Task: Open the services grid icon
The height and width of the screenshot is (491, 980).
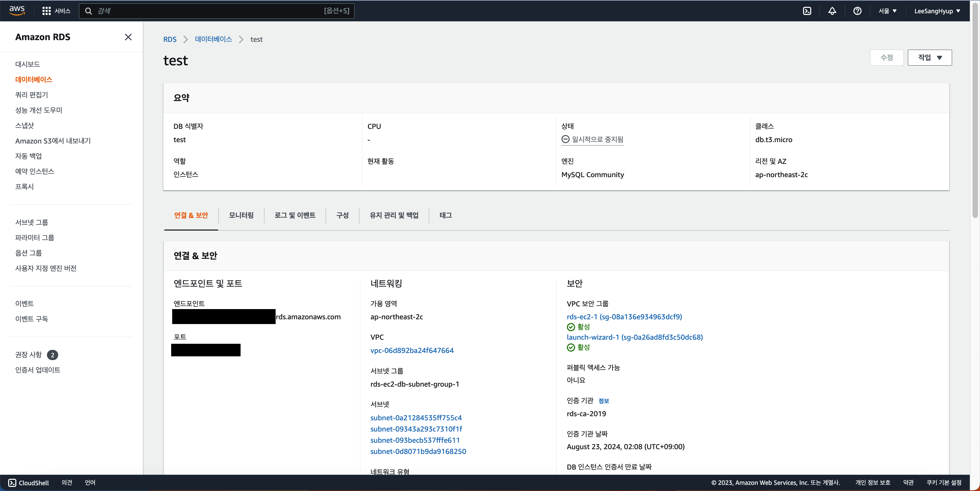Action: [x=46, y=11]
